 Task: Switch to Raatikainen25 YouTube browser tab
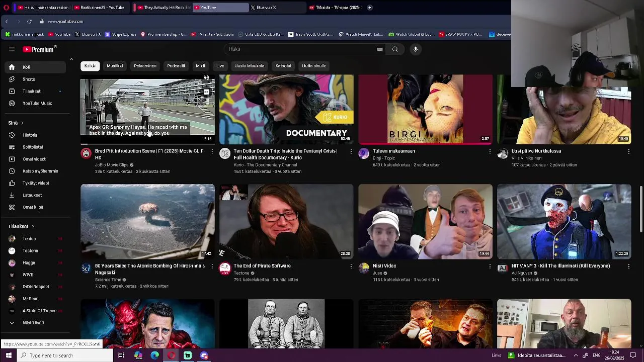click(x=101, y=8)
